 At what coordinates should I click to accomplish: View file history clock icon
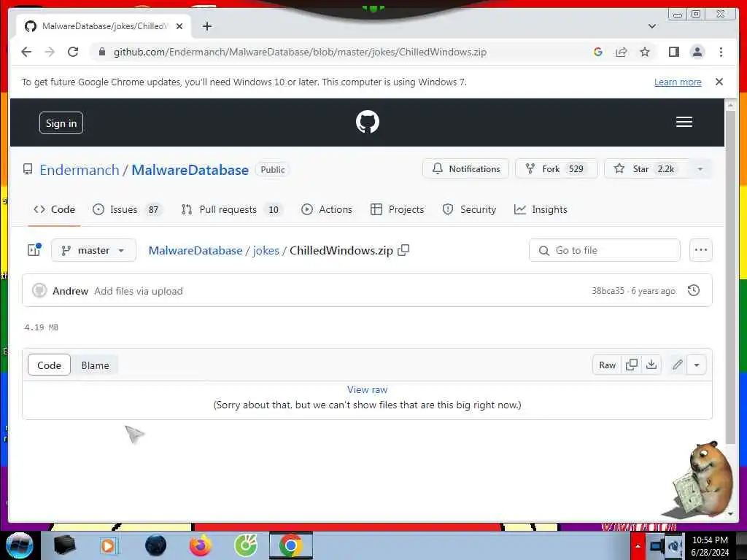pyautogui.click(x=694, y=290)
